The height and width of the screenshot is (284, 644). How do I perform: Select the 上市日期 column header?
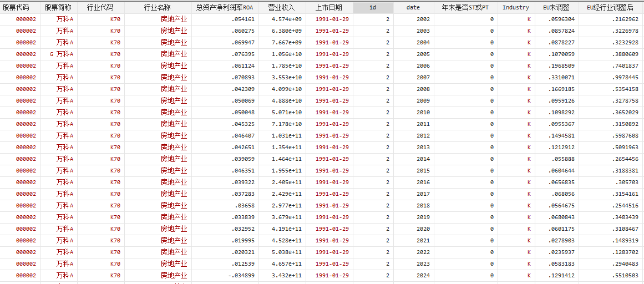329,8
